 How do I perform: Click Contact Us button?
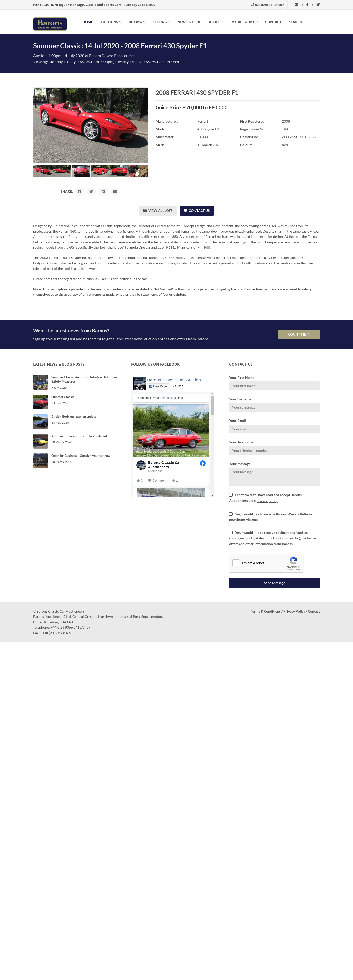click(x=197, y=211)
